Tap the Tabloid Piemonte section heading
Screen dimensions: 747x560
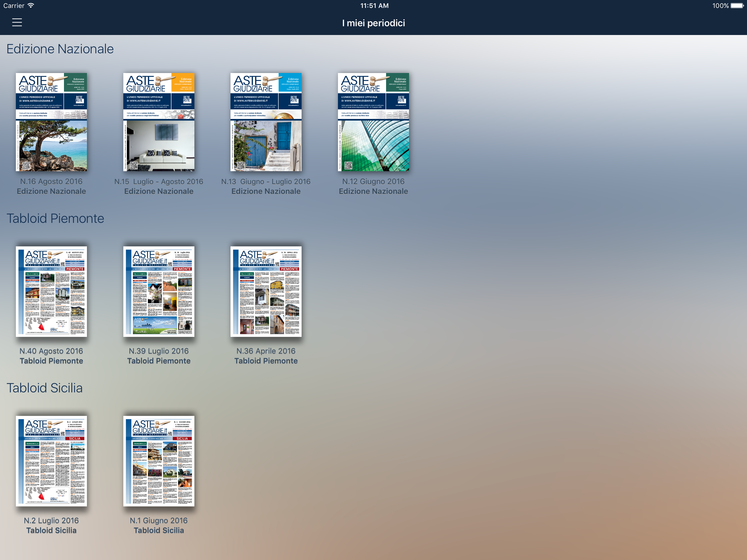pos(56,218)
